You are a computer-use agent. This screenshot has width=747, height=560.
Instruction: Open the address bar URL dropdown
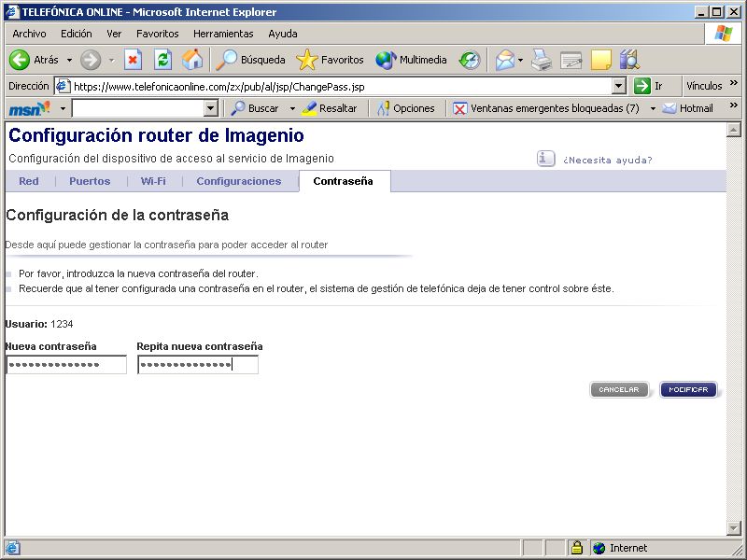[x=618, y=86]
